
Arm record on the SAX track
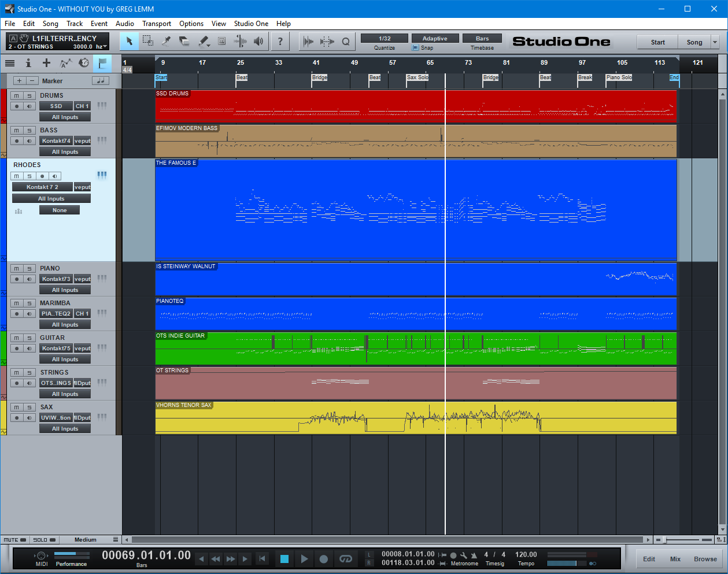[17, 418]
